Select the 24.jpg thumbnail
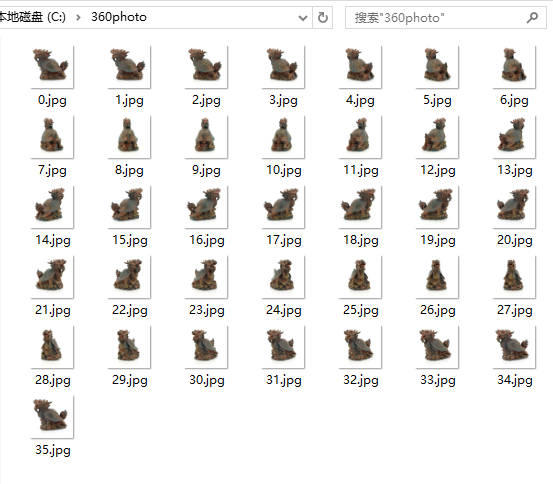This screenshot has height=484, width=553. click(283, 277)
